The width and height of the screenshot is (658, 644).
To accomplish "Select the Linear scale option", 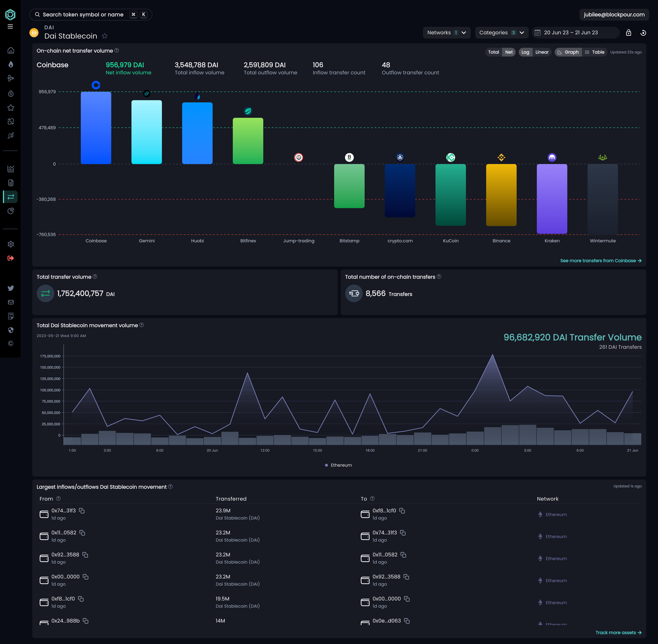I will click(x=542, y=52).
